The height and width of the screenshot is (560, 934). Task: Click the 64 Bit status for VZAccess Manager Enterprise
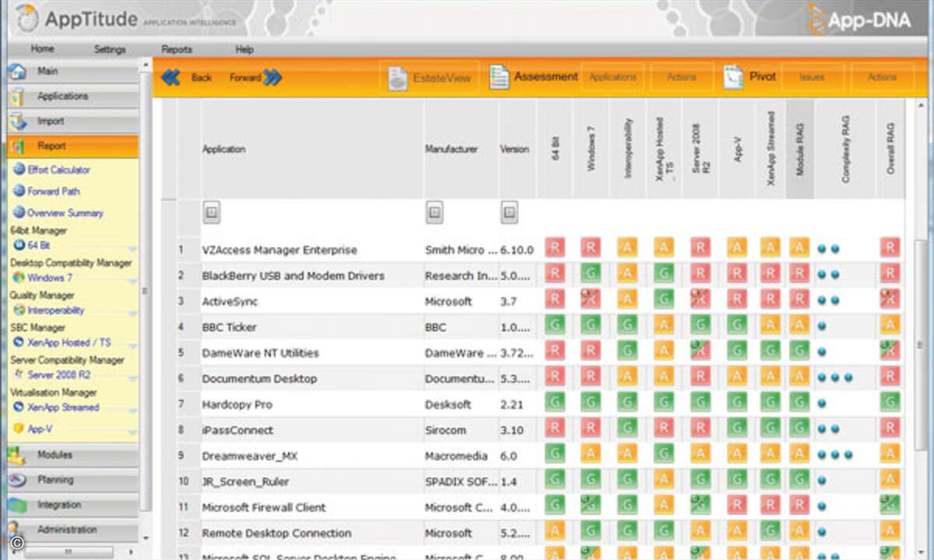point(555,248)
